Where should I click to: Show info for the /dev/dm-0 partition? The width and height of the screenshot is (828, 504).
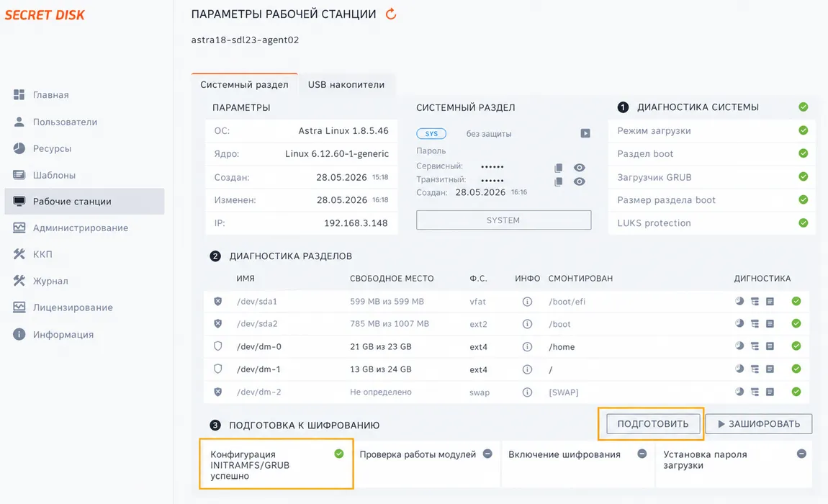(x=527, y=346)
